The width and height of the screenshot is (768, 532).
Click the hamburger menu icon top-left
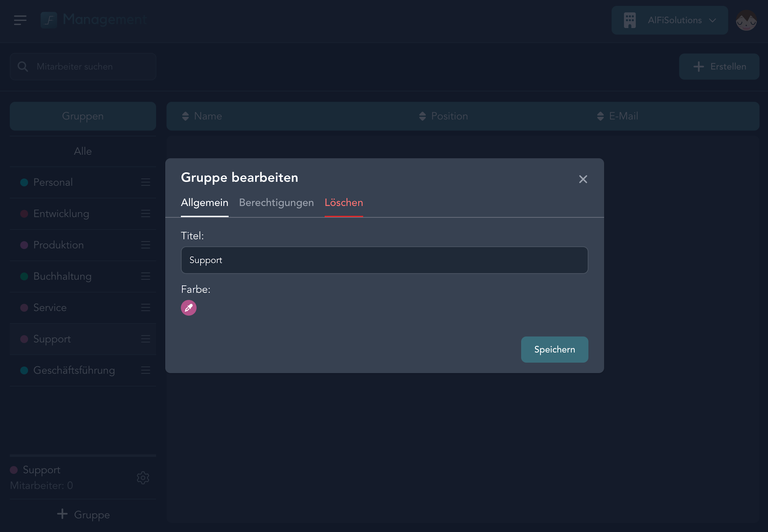point(20,20)
